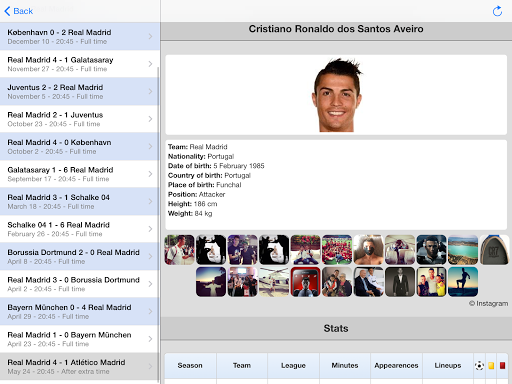The image size is (512, 384).
Task: Open the man in dark suit photo
Action: tap(400, 282)
